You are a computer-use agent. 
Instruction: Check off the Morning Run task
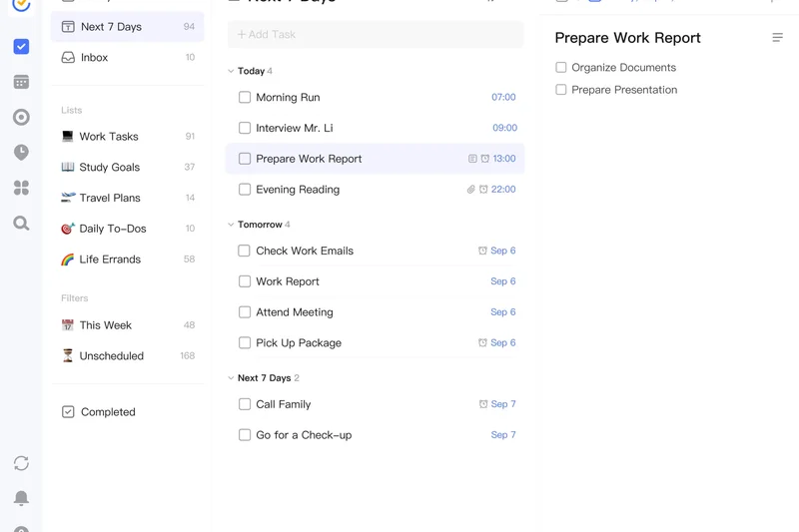point(245,98)
